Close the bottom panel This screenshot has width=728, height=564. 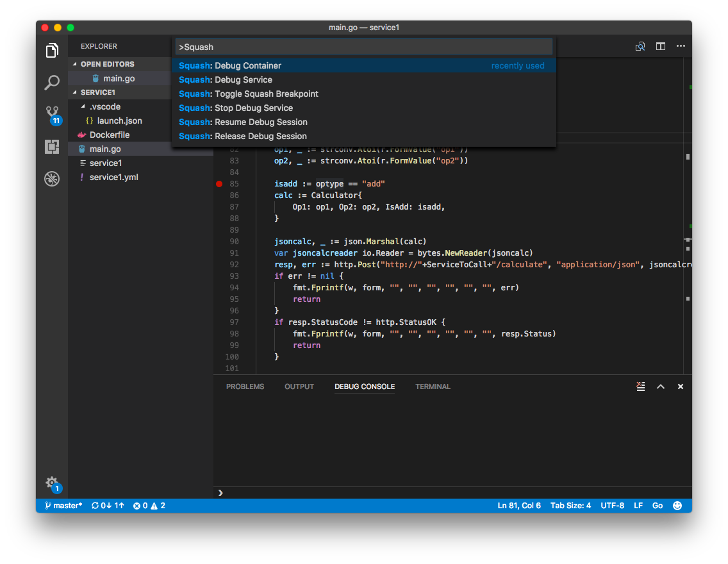680,386
